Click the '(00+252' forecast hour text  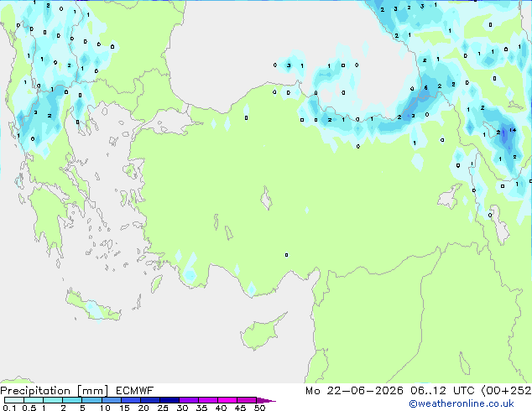[506, 391]
